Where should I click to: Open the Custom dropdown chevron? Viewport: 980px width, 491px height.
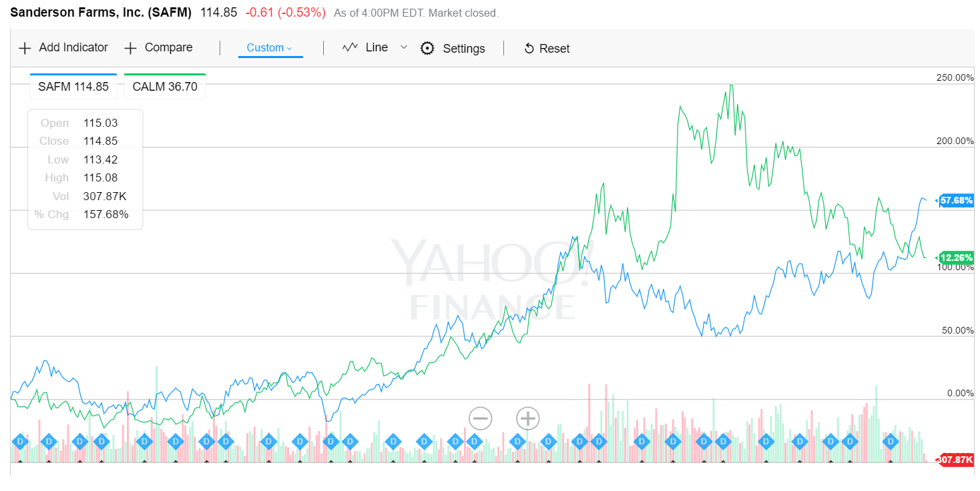(289, 47)
